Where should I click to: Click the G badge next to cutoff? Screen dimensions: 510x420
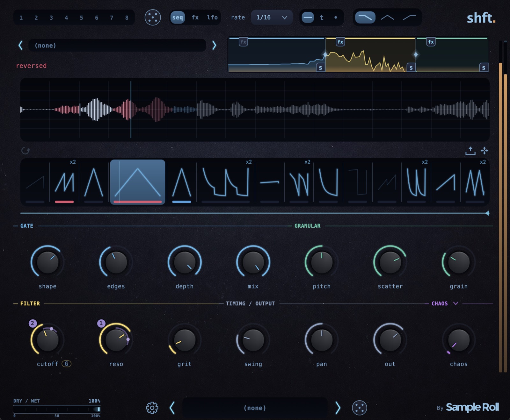(66, 364)
